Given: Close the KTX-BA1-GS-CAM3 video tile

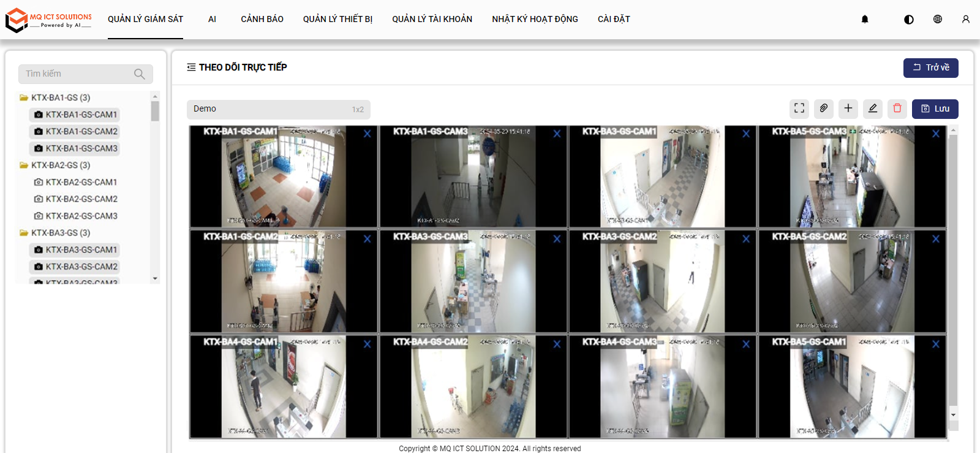Looking at the screenshot, I should point(557,134).
